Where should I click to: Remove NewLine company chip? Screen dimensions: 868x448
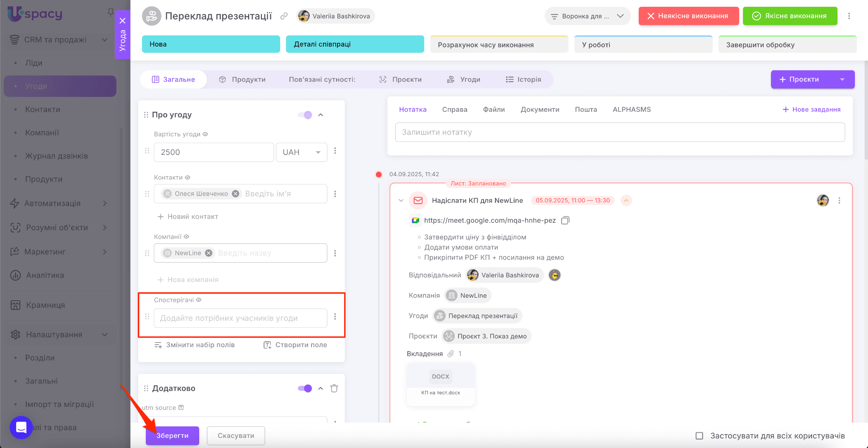click(209, 253)
